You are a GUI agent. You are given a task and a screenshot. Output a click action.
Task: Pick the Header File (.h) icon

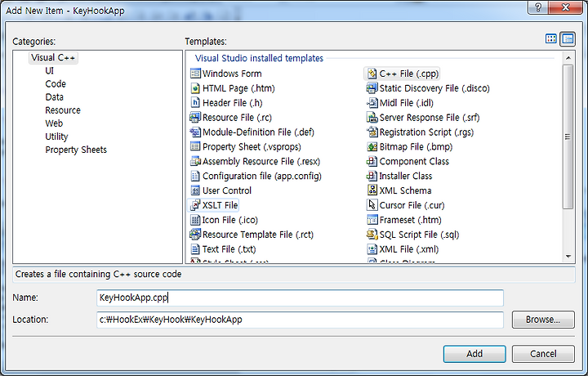pos(195,103)
